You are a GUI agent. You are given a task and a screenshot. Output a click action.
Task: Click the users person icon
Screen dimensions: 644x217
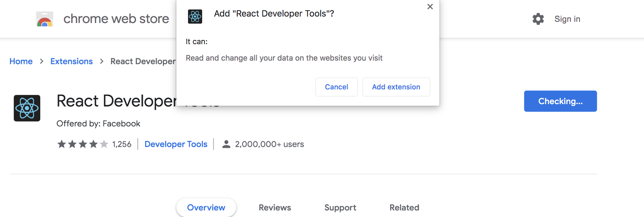point(226,144)
